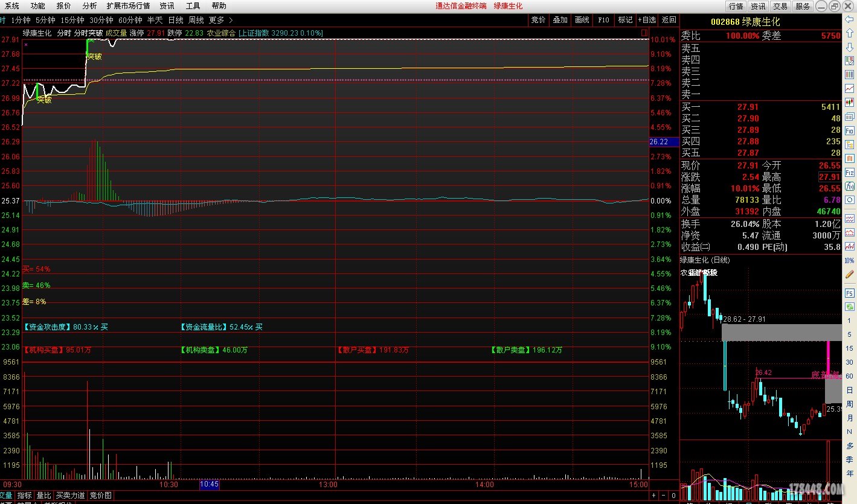Select yearly 年 period in right sidebar
Viewport: 857px width, 504px height.
click(850, 473)
